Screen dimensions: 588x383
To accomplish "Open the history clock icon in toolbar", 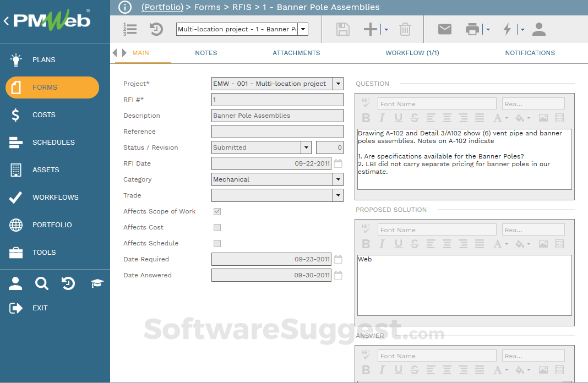I will 156,29.
